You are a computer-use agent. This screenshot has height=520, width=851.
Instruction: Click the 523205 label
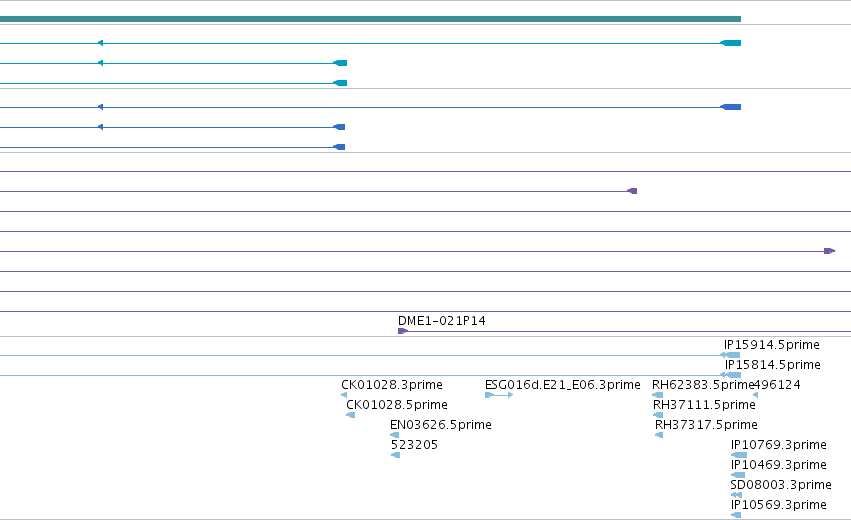coord(414,445)
